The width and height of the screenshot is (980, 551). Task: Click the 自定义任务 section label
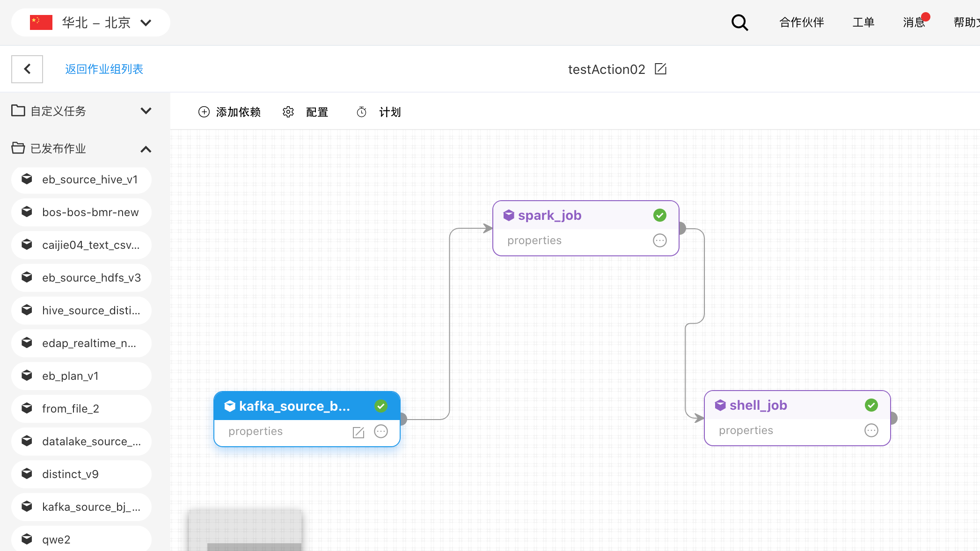click(x=59, y=111)
